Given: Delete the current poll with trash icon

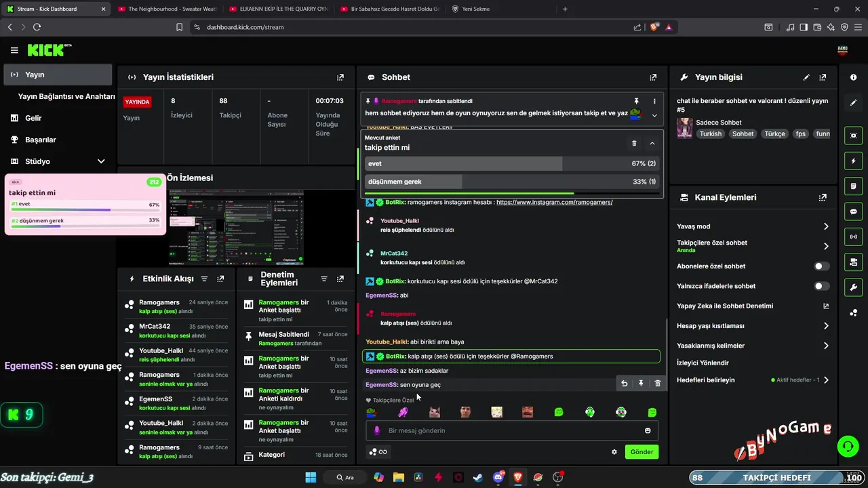Looking at the screenshot, I should pyautogui.click(x=634, y=143).
